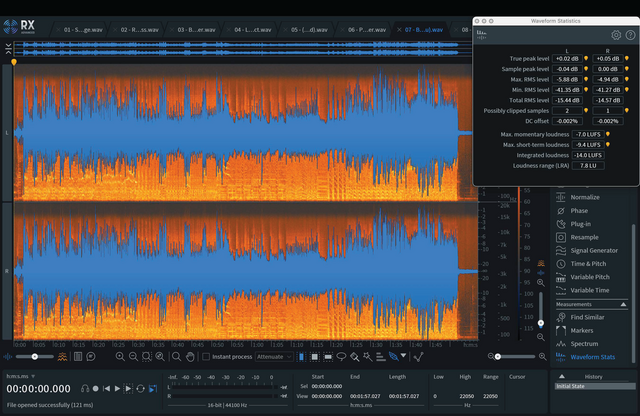640x416 pixels.
Task: Switch to 03 - B...er.wav tab
Action: [196, 30]
